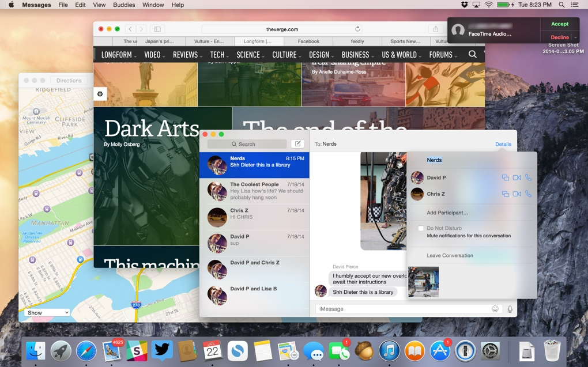
Task: Open the shared photo thumbnail in Details
Action: pos(423,282)
